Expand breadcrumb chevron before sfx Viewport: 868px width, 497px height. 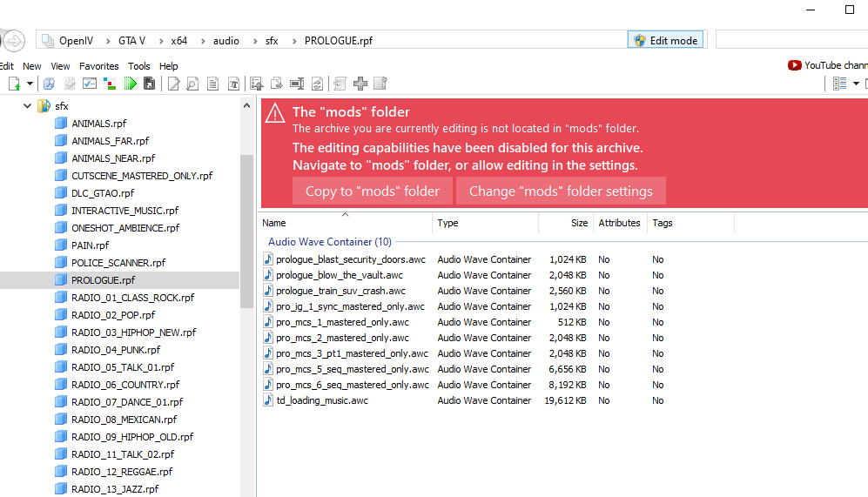(x=255, y=41)
